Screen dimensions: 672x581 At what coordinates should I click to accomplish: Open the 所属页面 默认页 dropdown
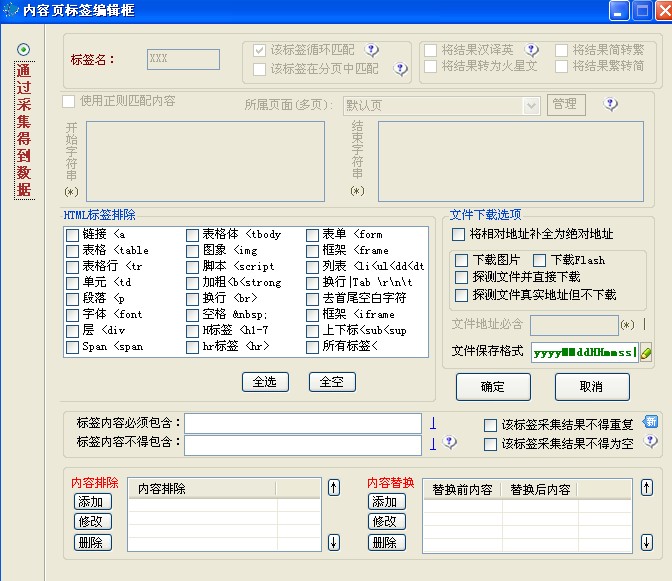pos(531,106)
